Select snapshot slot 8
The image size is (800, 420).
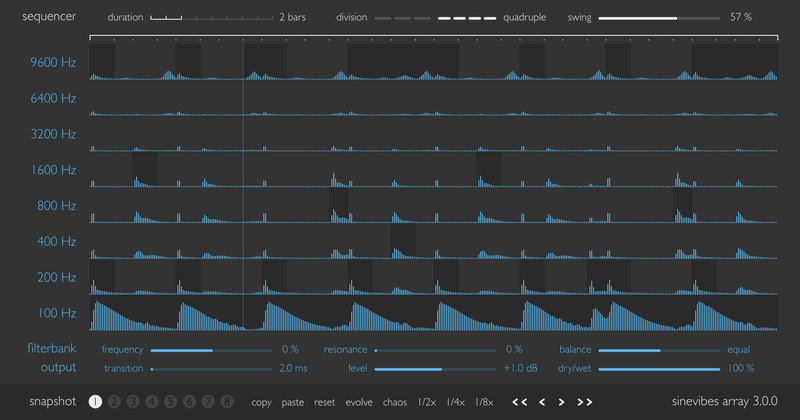(x=227, y=402)
